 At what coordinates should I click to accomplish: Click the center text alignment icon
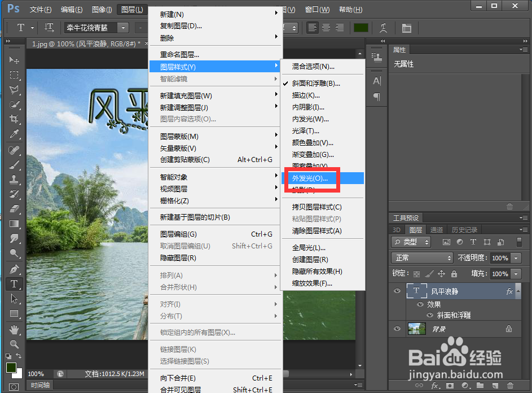click(326, 27)
